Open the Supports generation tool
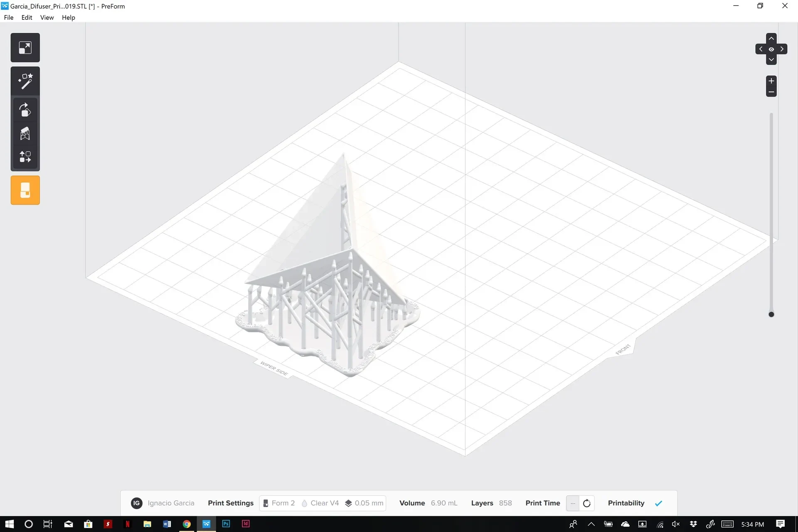This screenshot has height=532, width=798. [25, 133]
